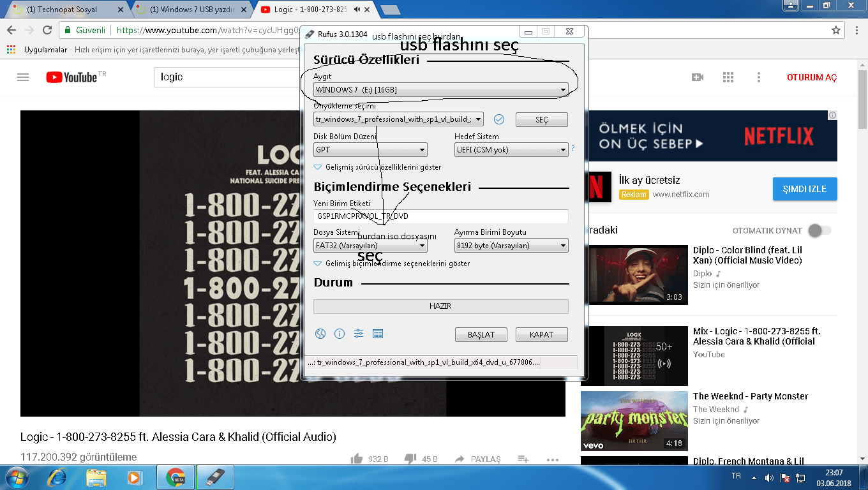Expand Gelişmiş biçimlendirme seçeneklerini göster
This screenshot has height=490, width=868.
pos(392,264)
